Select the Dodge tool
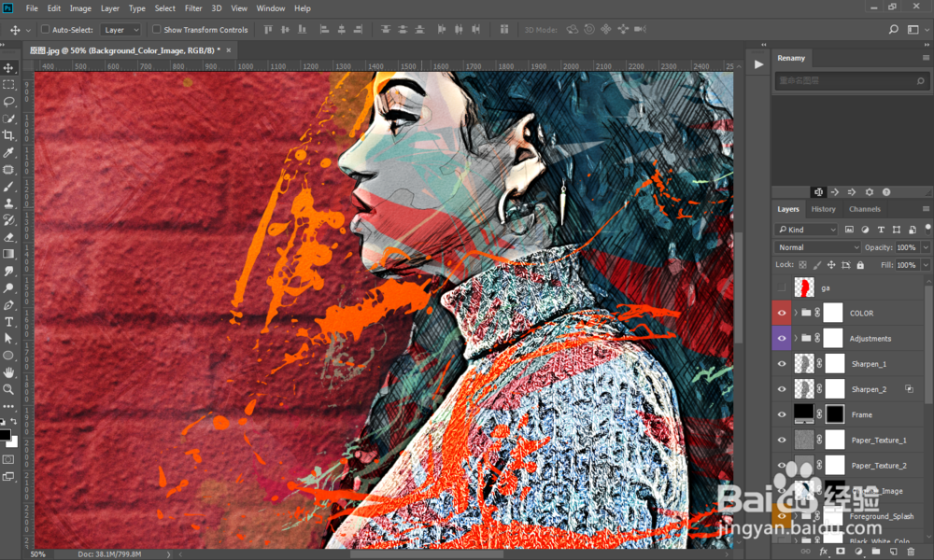The image size is (934, 560). tap(8, 288)
